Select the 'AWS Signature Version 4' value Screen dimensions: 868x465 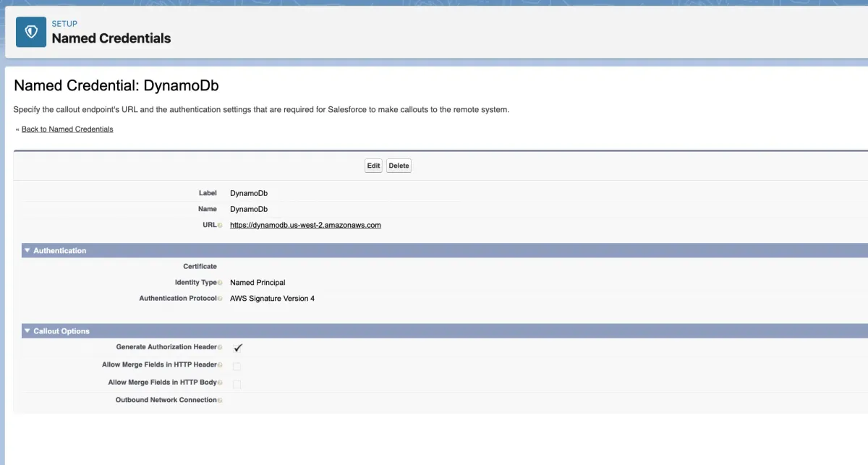(272, 299)
